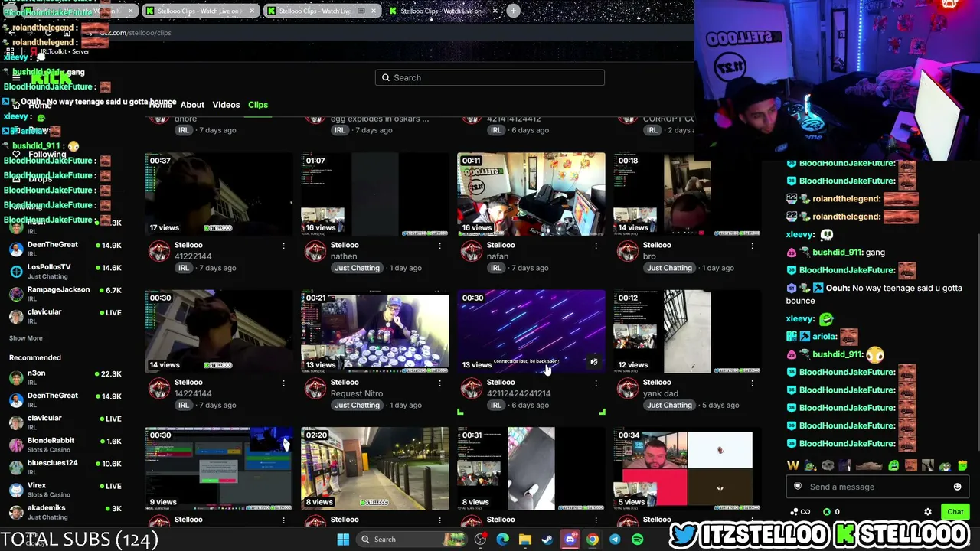This screenshot has height=551, width=980.
Task: Open options menu for 'Request Nitro' clip
Action: pos(439,383)
